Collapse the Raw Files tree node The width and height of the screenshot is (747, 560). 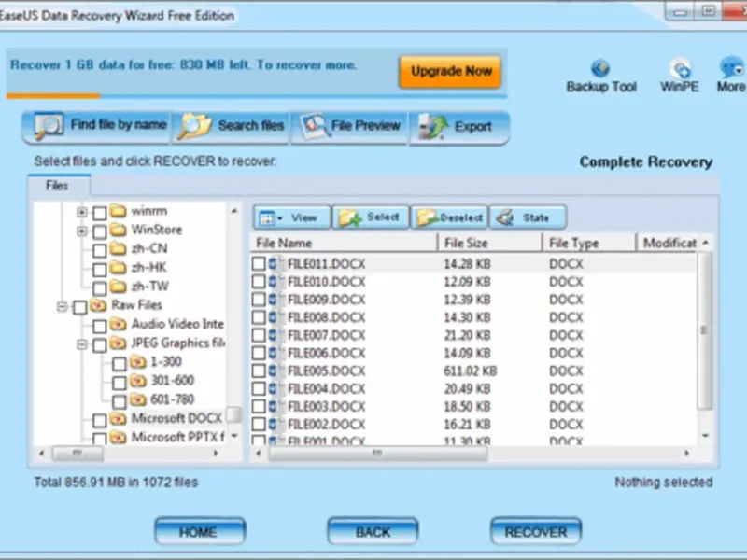[62, 307]
